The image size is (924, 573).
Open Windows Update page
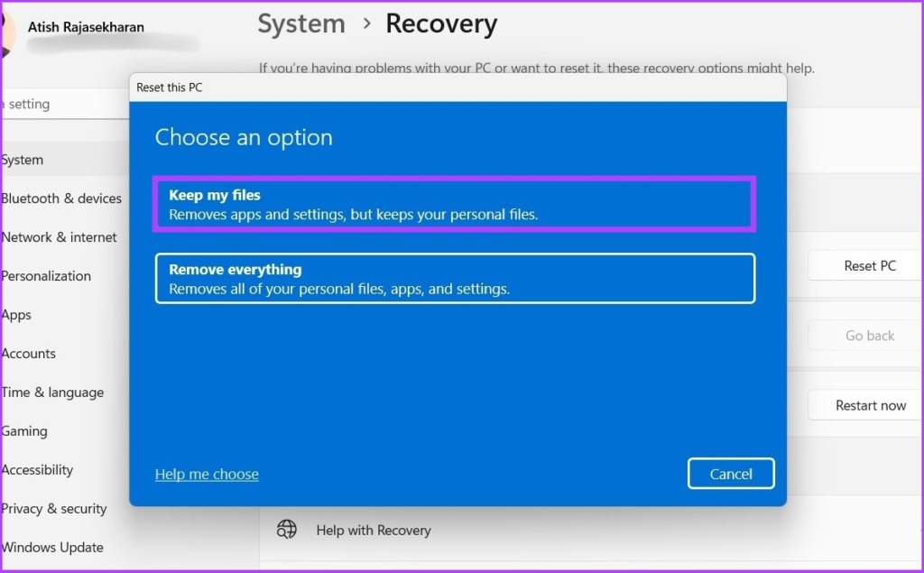pos(51,548)
